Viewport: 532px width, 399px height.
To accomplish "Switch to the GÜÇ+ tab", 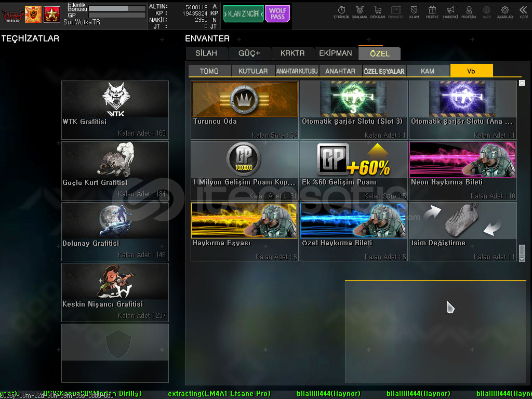I will [249, 54].
